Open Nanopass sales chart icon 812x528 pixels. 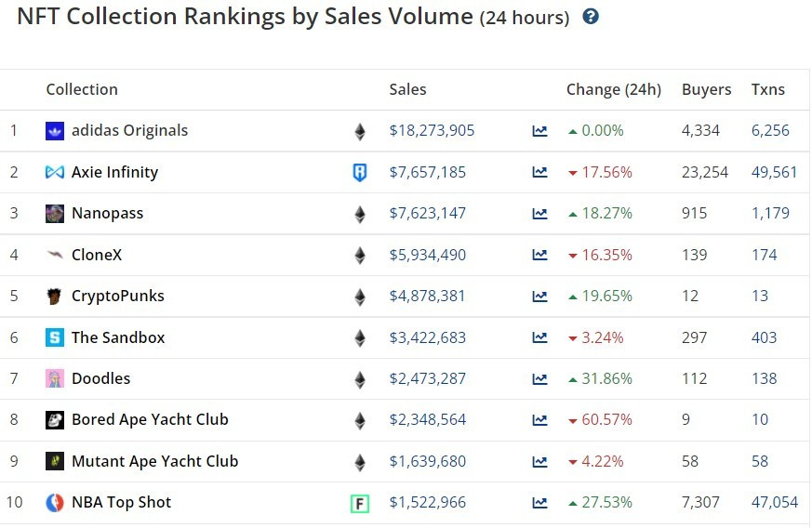[x=539, y=213]
